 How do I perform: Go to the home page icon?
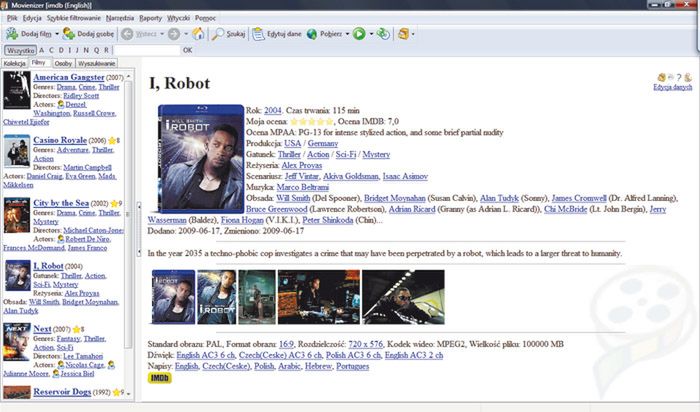pyautogui.click(x=198, y=33)
